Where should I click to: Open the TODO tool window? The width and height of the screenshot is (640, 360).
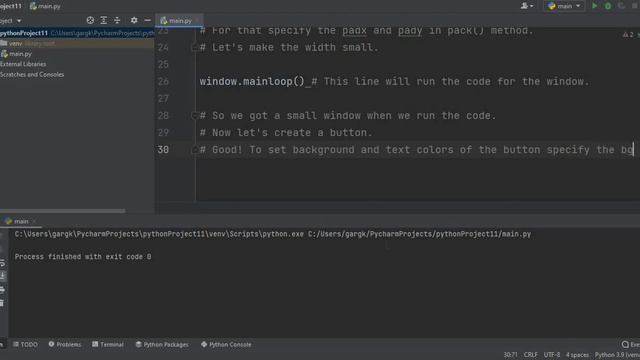point(25,344)
